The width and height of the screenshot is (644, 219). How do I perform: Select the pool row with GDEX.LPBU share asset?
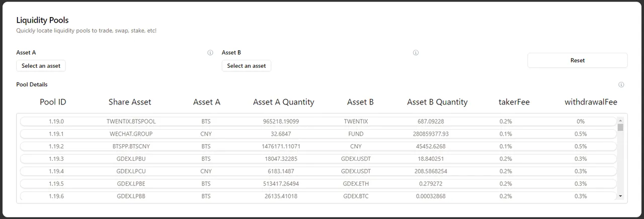tap(318, 159)
